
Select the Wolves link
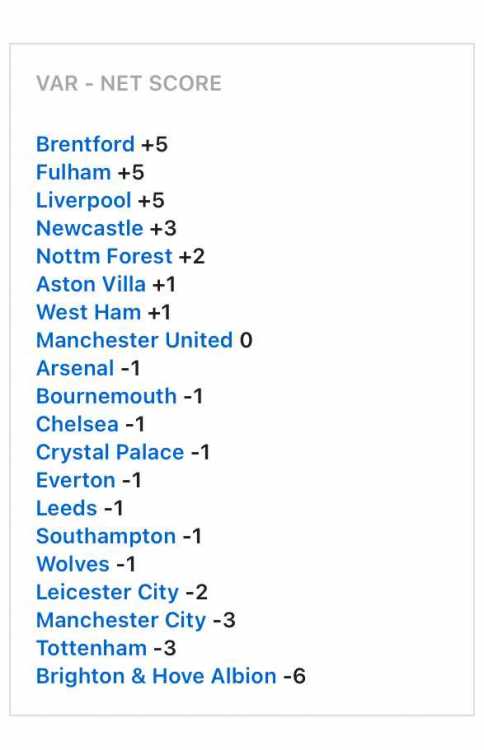pyautogui.click(x=73, y=564)
